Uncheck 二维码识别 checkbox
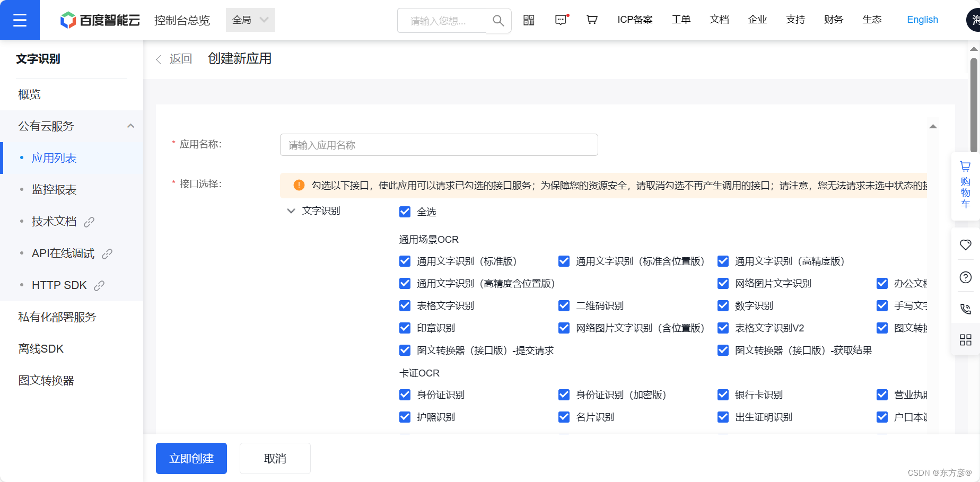980x482 pixels. [x=564, y=305]
